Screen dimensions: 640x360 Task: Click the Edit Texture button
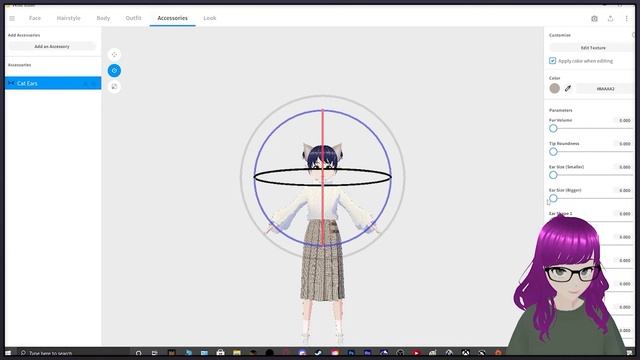[x=593, y=48]
